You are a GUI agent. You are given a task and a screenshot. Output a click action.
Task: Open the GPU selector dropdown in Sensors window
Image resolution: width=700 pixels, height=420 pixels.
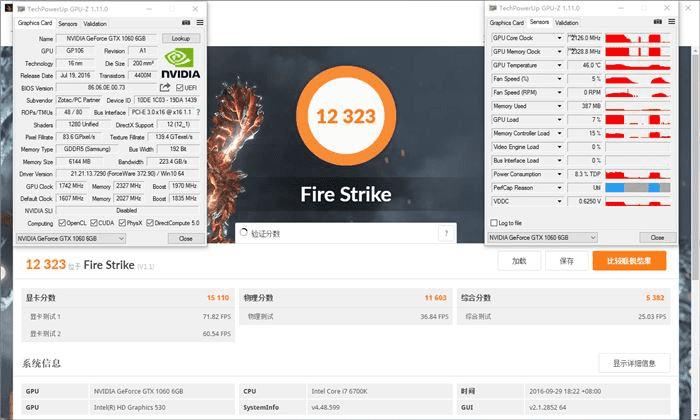click(x=542, y=237)
